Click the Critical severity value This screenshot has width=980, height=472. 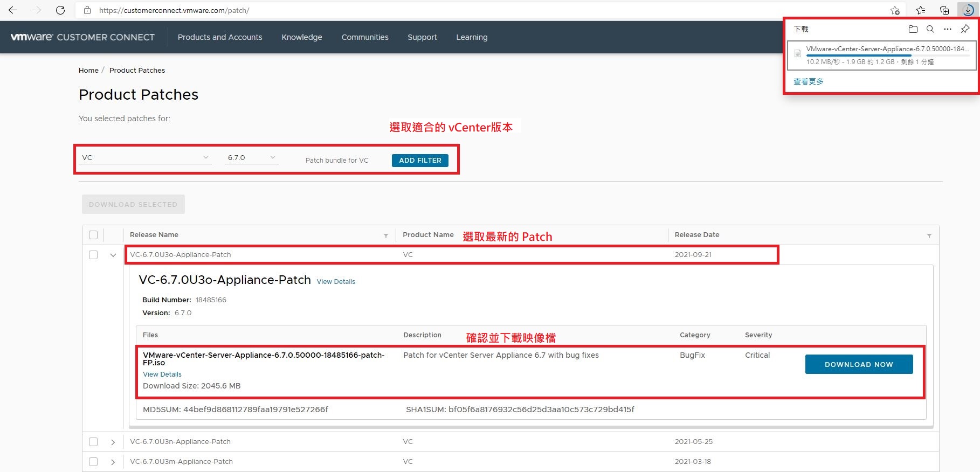point(757,355)
